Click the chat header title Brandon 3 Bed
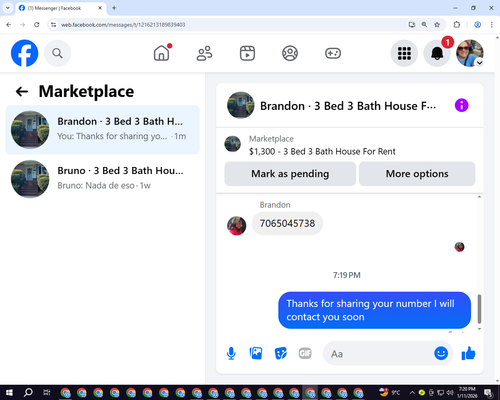Viewport: 500px width, 400px height. pos(348,106)
